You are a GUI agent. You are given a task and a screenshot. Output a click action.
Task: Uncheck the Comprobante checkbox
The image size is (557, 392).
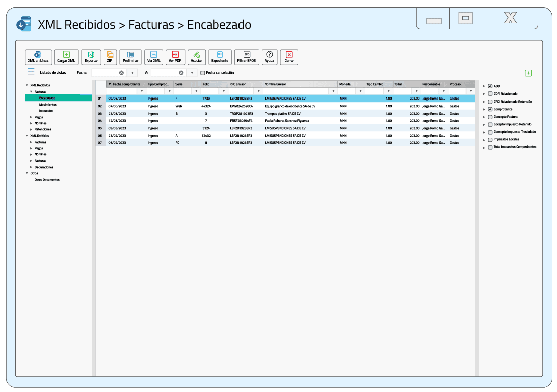click(x=490, y=109)
